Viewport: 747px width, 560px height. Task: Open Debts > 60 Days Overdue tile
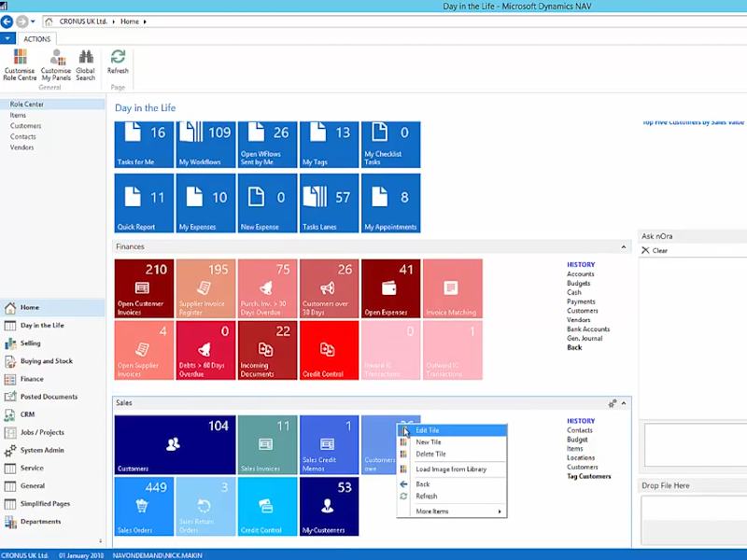click(205, 351)
